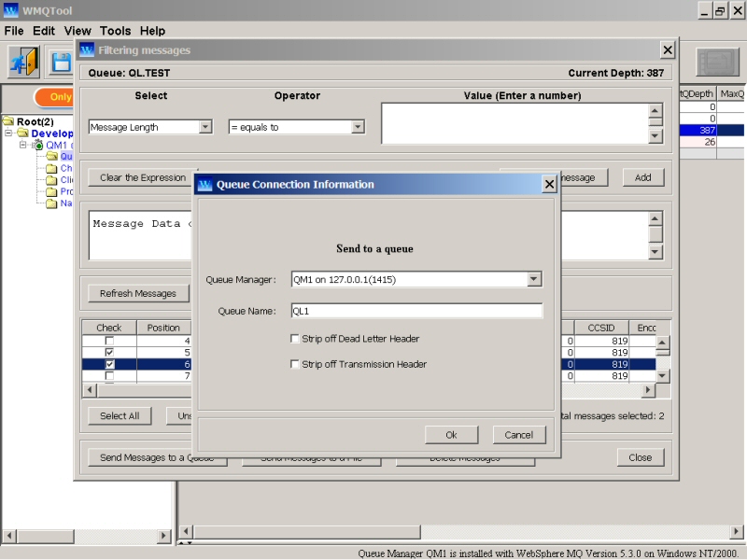Click the Na folder icon in tree

click(51, 203)
